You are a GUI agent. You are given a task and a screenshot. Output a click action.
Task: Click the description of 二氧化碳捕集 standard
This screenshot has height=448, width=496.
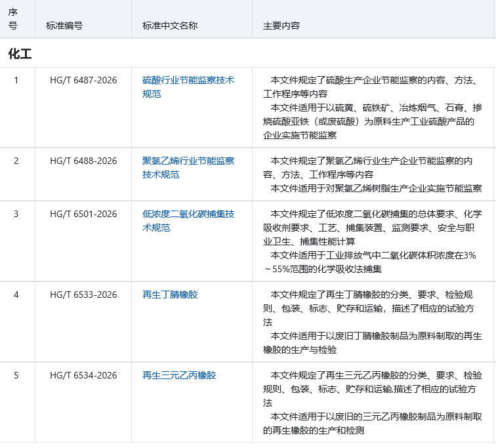point(372,241)
